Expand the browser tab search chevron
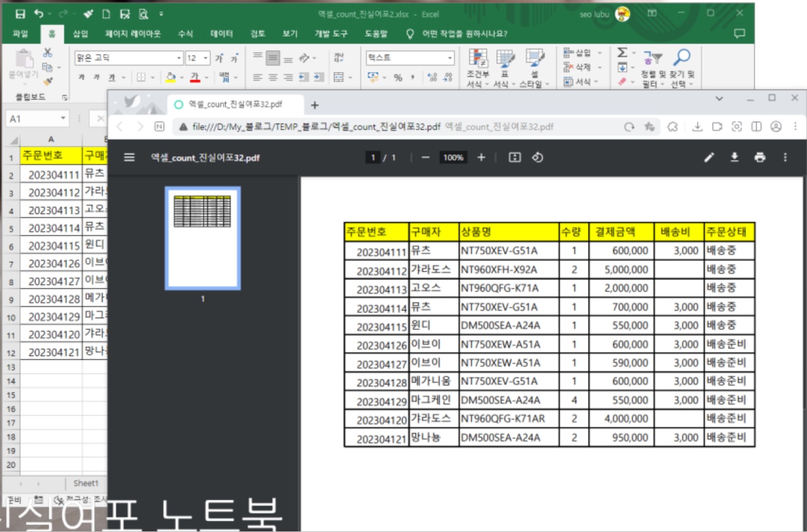 coord(719,98)
